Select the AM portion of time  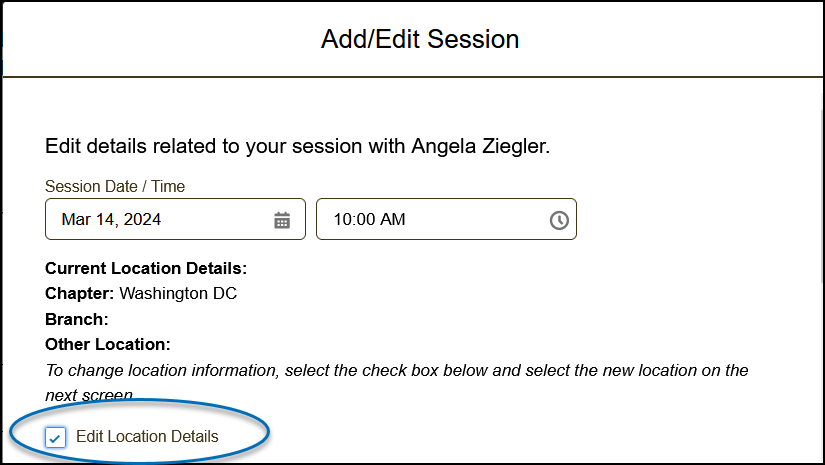[x=393, y=219]
